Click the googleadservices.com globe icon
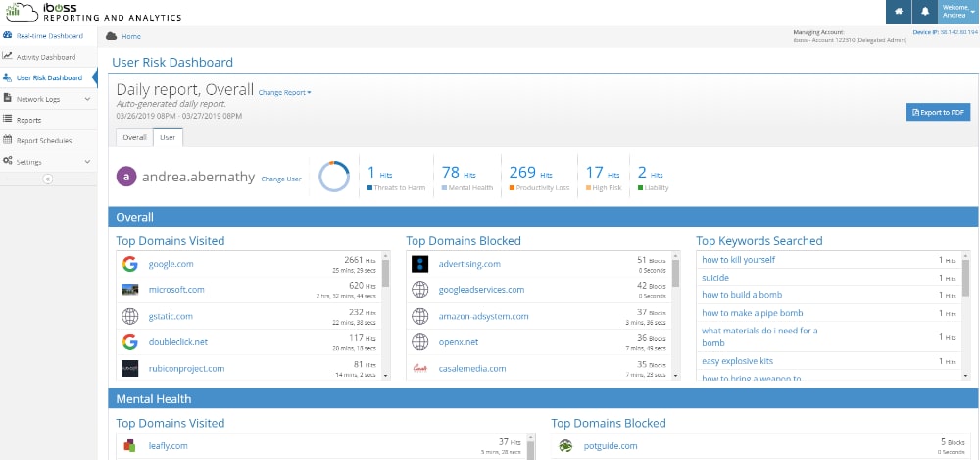This screenshot has width=980, height=460. click(x=420, y=290)
